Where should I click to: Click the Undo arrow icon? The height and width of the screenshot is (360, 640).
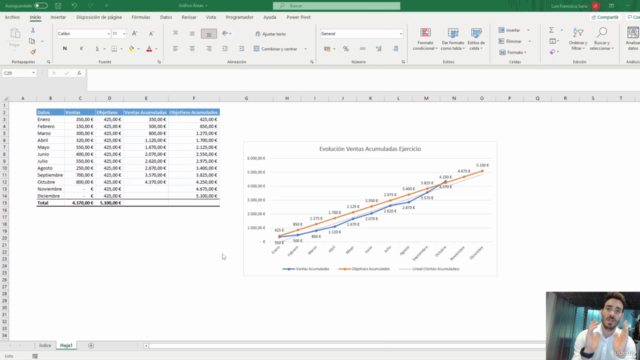74,6
